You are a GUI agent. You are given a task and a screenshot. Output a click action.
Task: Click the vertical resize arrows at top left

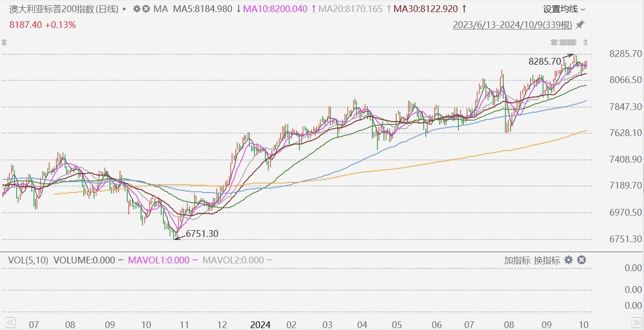(4, 42)
